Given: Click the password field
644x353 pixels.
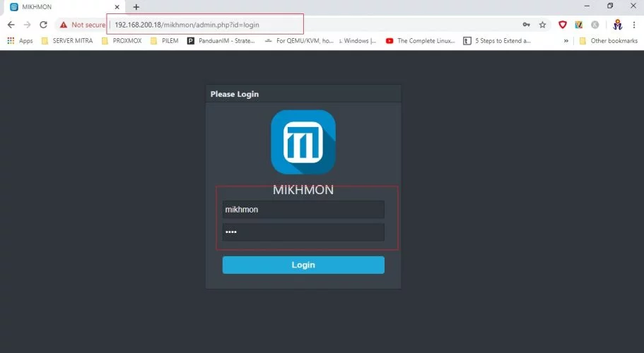Looking at the screenshot, I should point(303,232).
